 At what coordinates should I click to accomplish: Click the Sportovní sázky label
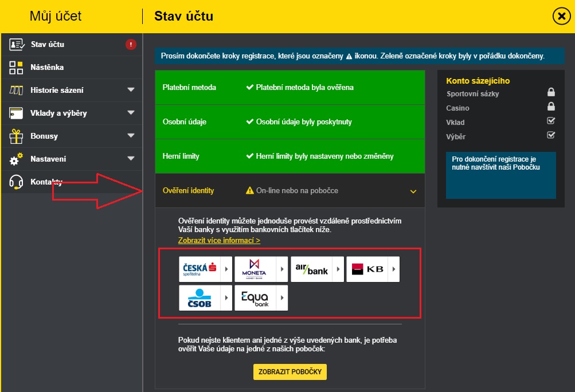[x=473, y=94]
